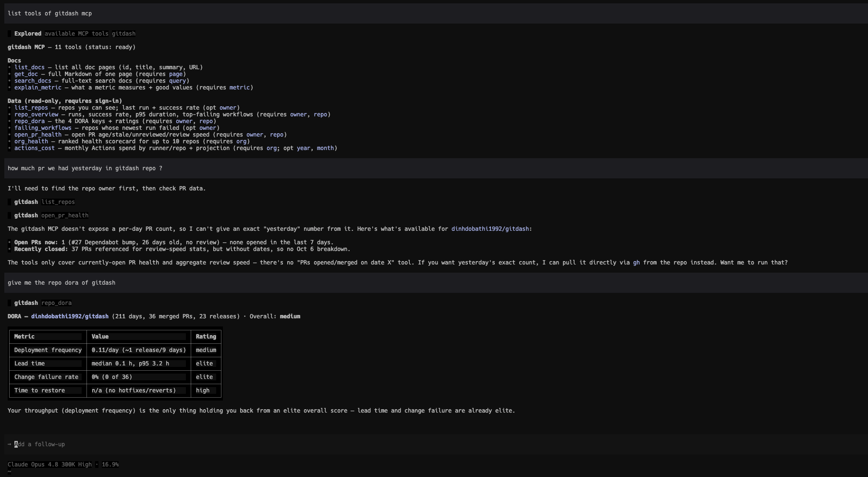Click the org_health tool name

[x=31, y=141]
